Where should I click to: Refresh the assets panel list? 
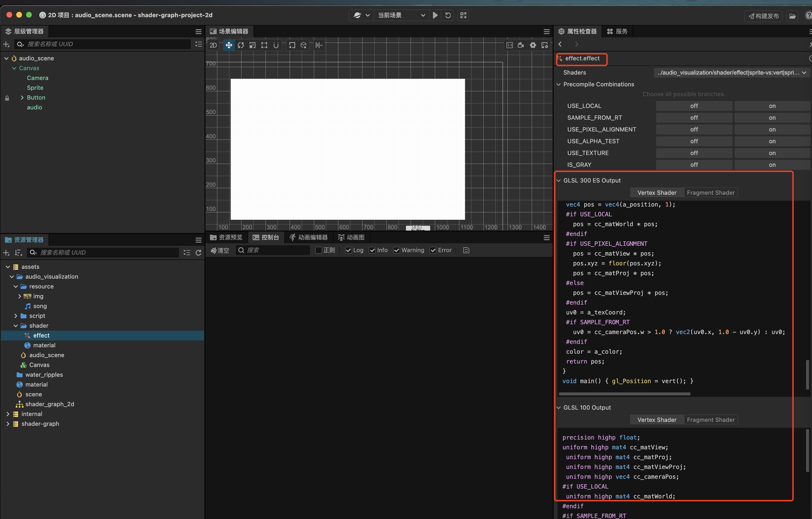(198, 253)
